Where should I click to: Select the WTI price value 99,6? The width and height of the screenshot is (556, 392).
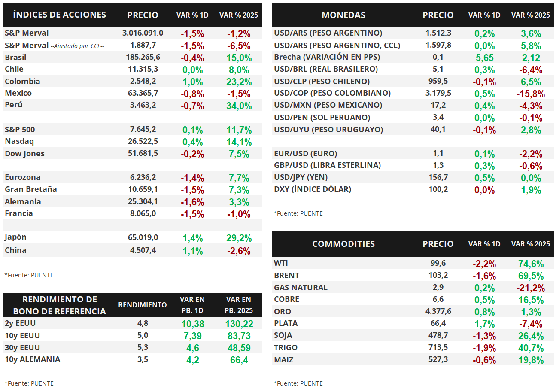pyautogui.click(x=438, y=263)
